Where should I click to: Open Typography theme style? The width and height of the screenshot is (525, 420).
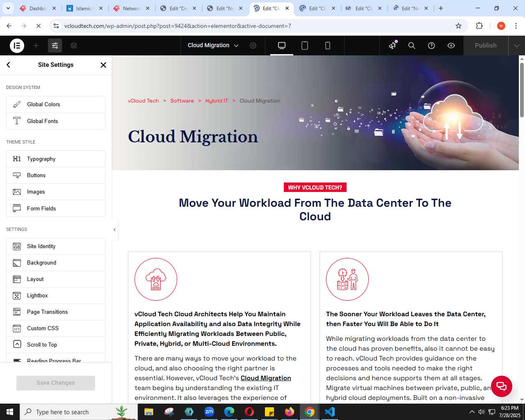pos(56,159)
